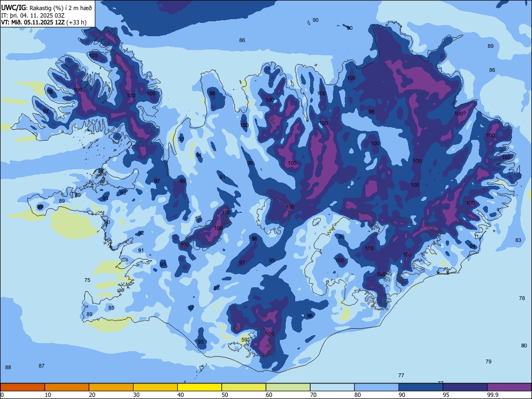Click the 83 value off the east coast

[518, 240]
